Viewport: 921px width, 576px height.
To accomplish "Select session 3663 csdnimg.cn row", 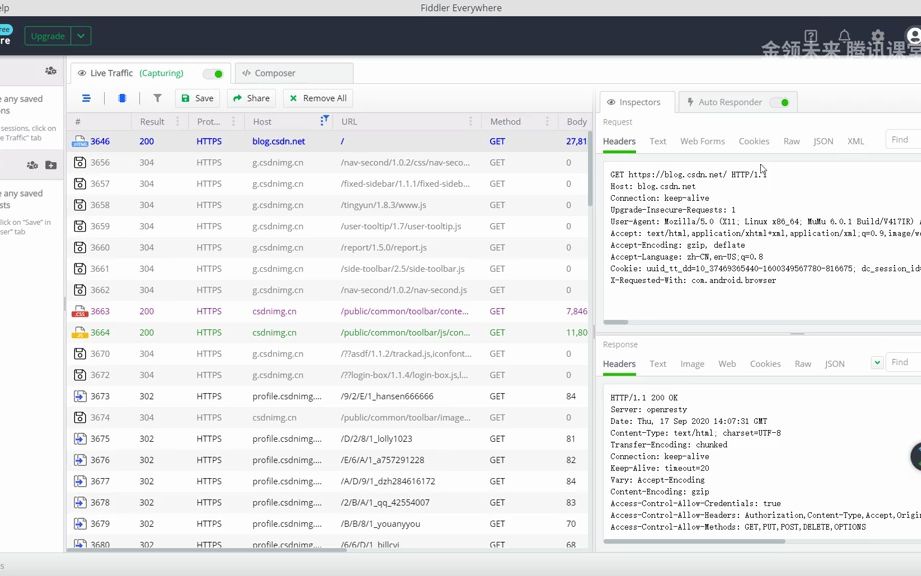I will (329, 311).
